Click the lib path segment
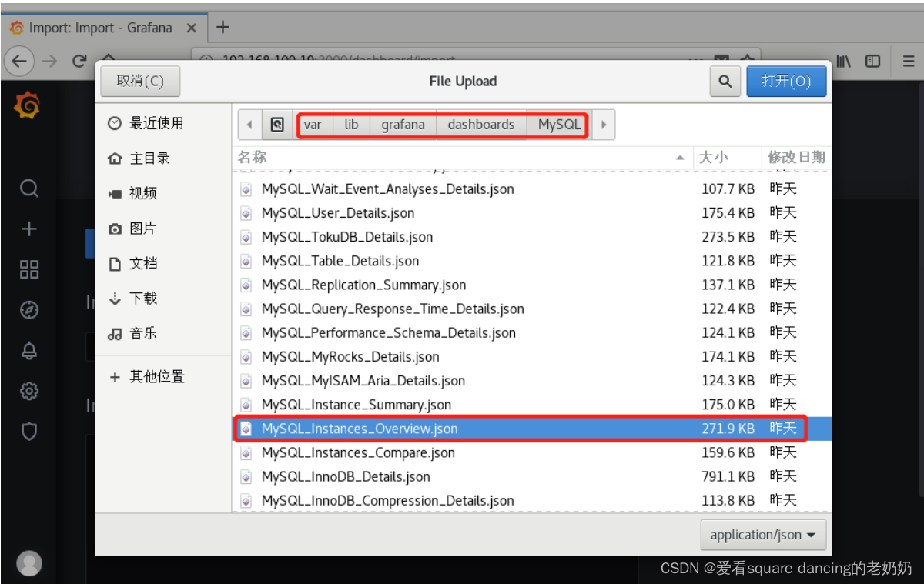Screen dimensions: 924x584 coord(351,125)
